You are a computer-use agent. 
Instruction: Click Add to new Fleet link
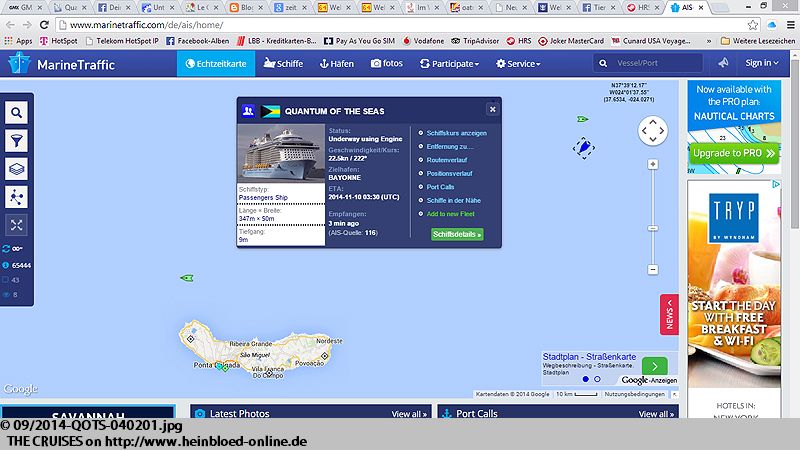451,214
